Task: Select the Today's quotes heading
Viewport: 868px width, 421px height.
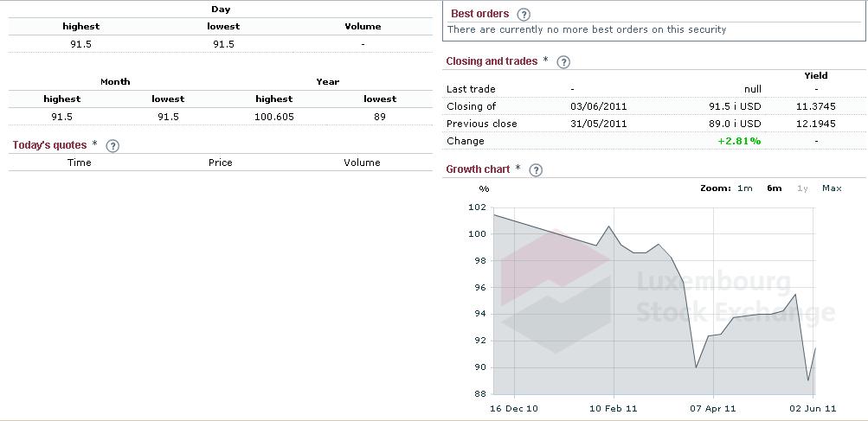Action: (x=49, y=145)
